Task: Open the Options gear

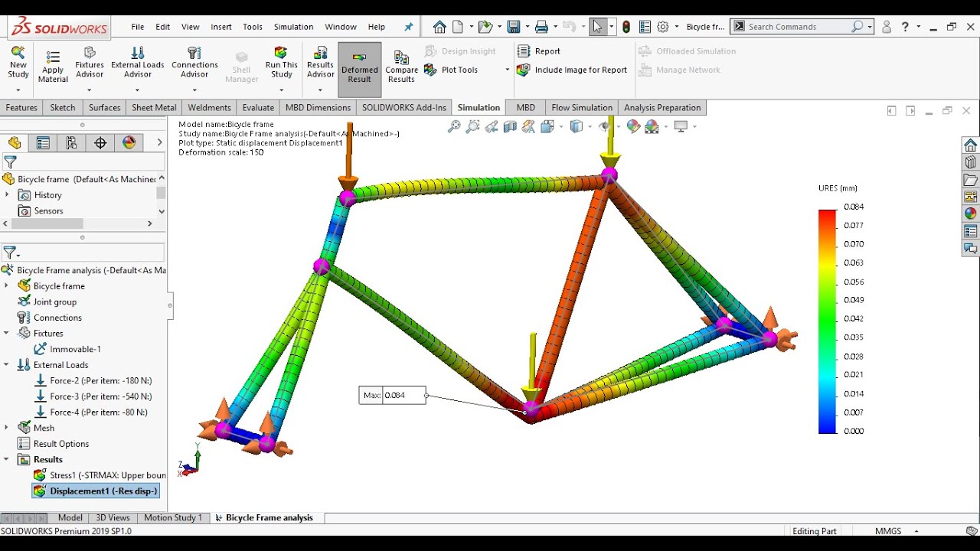Action: tap(662, 27)
